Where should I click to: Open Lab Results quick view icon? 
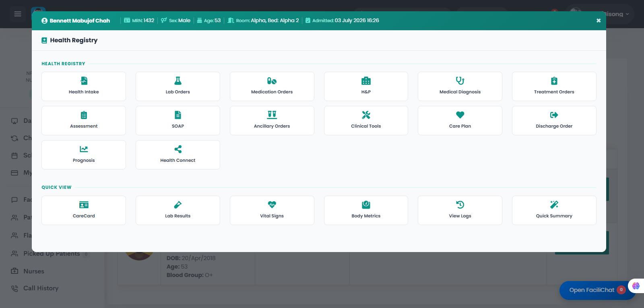point(178,205)
